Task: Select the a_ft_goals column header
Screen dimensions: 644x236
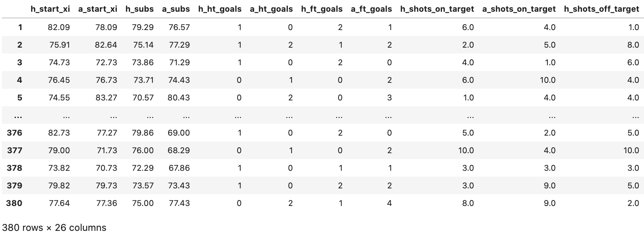Action: (x=372, y=9)
